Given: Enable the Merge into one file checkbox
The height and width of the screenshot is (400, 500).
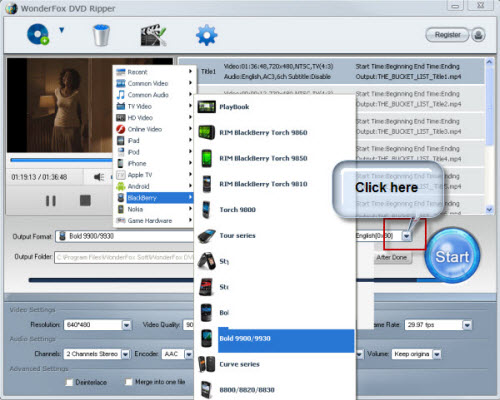Looking at the screenshot, I should pyautogui.click(x=128, y=382).
